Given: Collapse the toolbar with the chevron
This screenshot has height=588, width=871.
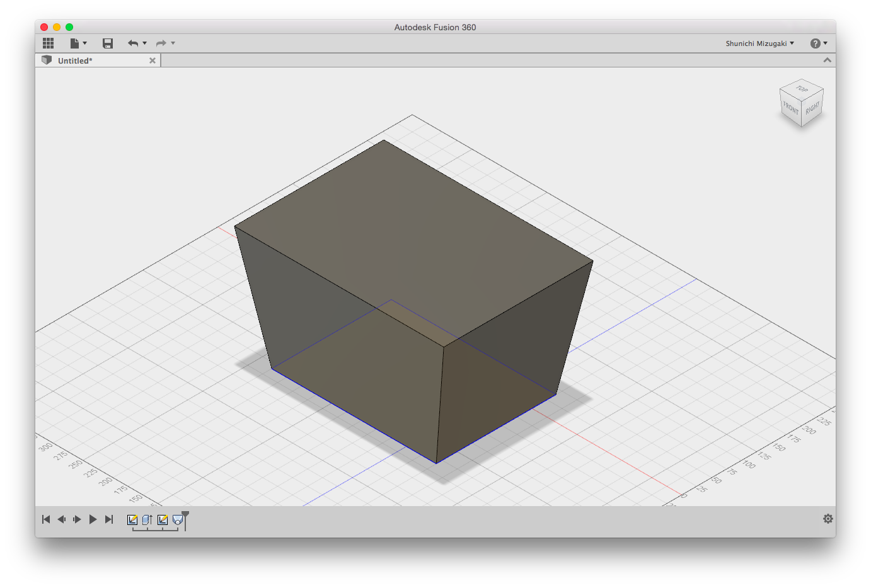Looking at the screenshot, I should pyautogui.click(x=828, y=60).
